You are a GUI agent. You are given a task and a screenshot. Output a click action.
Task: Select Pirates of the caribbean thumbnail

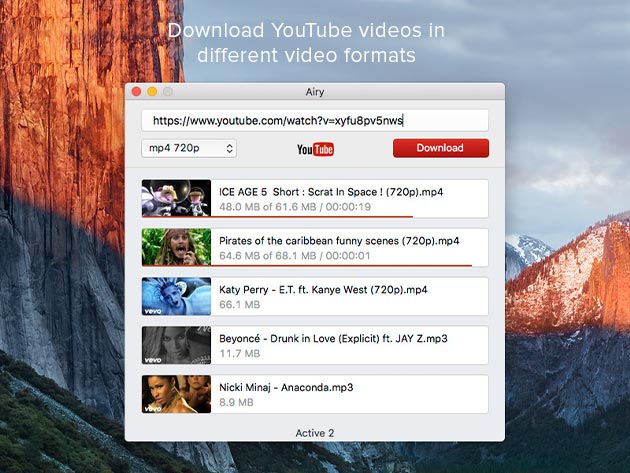click(x=176, y=247)
